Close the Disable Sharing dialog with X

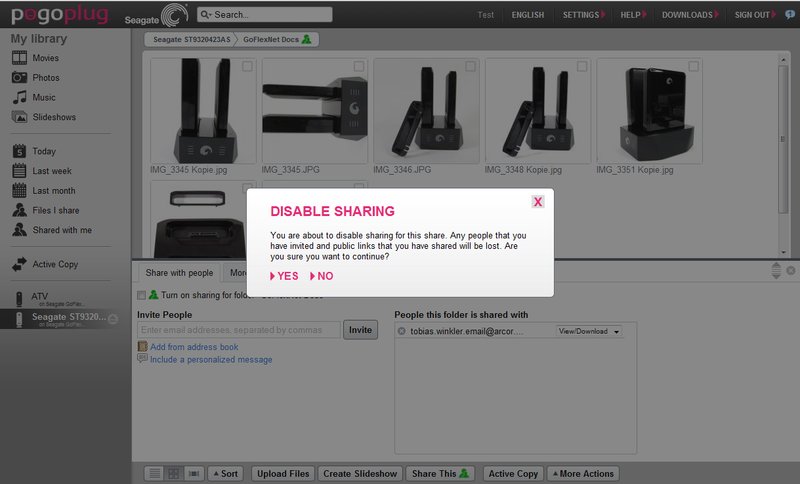pos(538,202)
